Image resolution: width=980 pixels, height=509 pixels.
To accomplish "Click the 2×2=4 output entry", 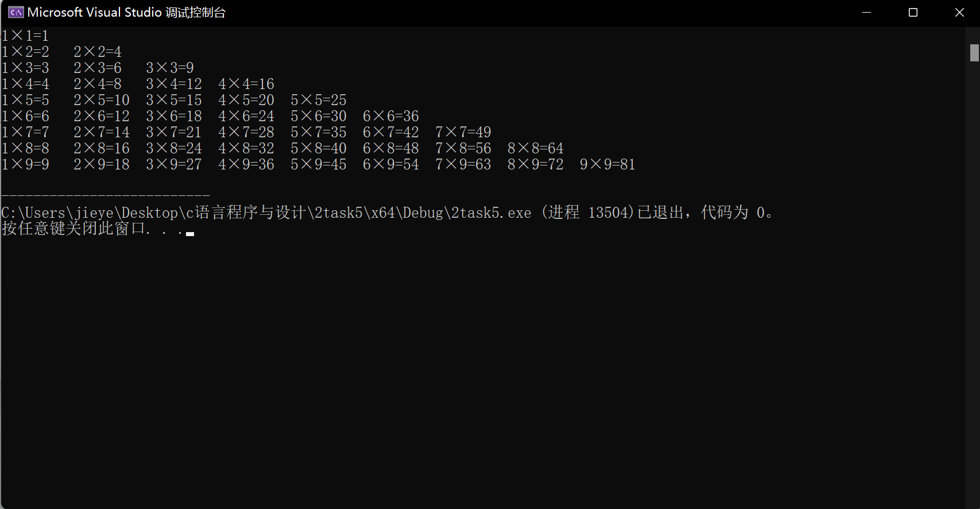I will (97, 52).
